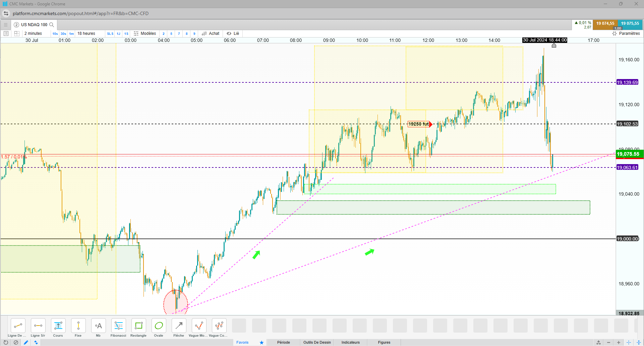Open the 2 minutes interval dropdown
The height and width of the screenshot is (346, 644).
click(33, 33)
